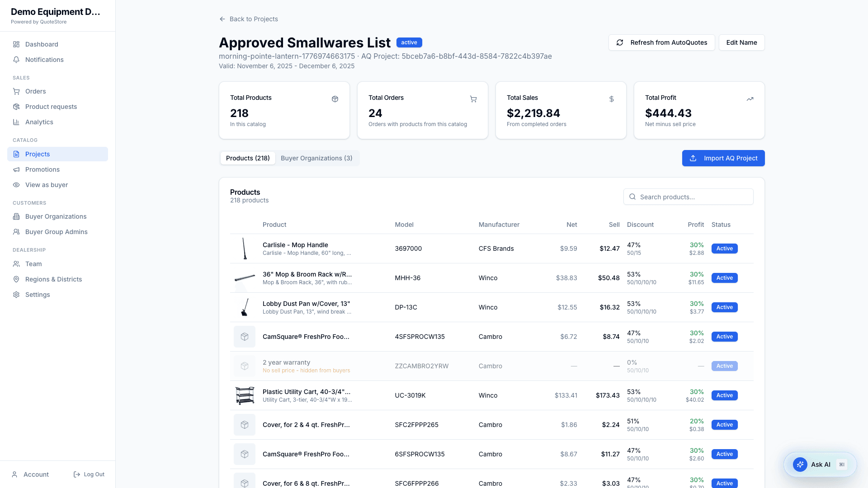
Task: Click the active status badge next to title
Action: 409,42
